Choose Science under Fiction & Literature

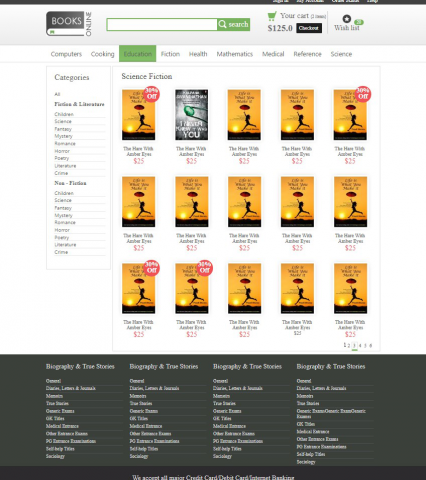click(x=63, y=121)
